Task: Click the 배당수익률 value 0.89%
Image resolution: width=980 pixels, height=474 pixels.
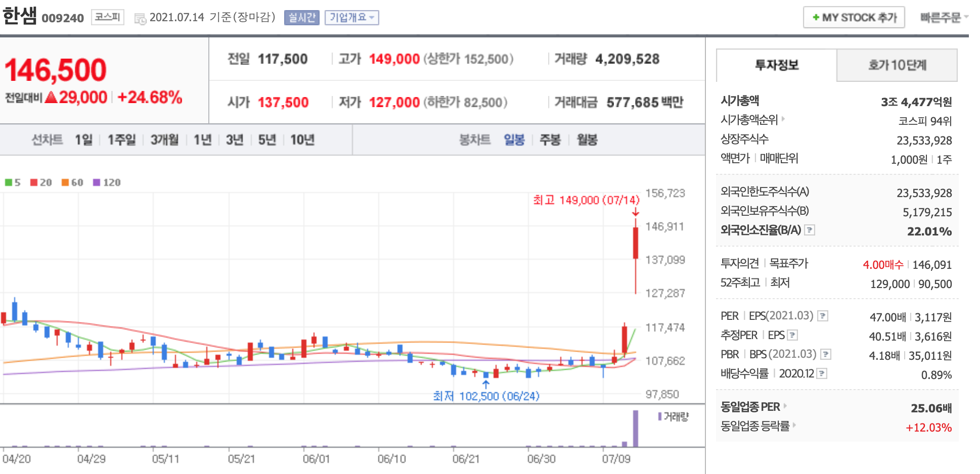Action: coord(937,375)
